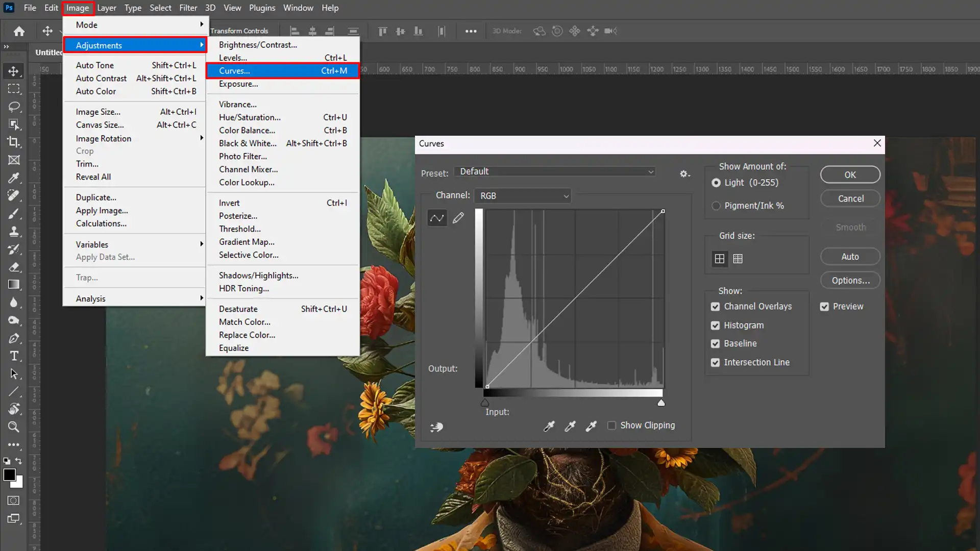Image resolution: width=980 pixels, height=551 pixels.
Task: Toggle the Quick Mask mode icon
Action: (14, 500)
